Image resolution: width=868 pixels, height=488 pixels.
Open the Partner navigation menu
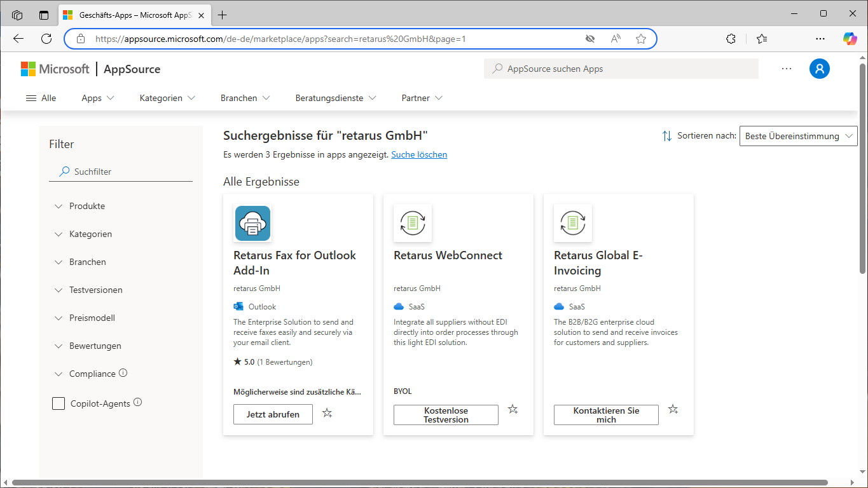pyautogui.click(x=422, y=98)
